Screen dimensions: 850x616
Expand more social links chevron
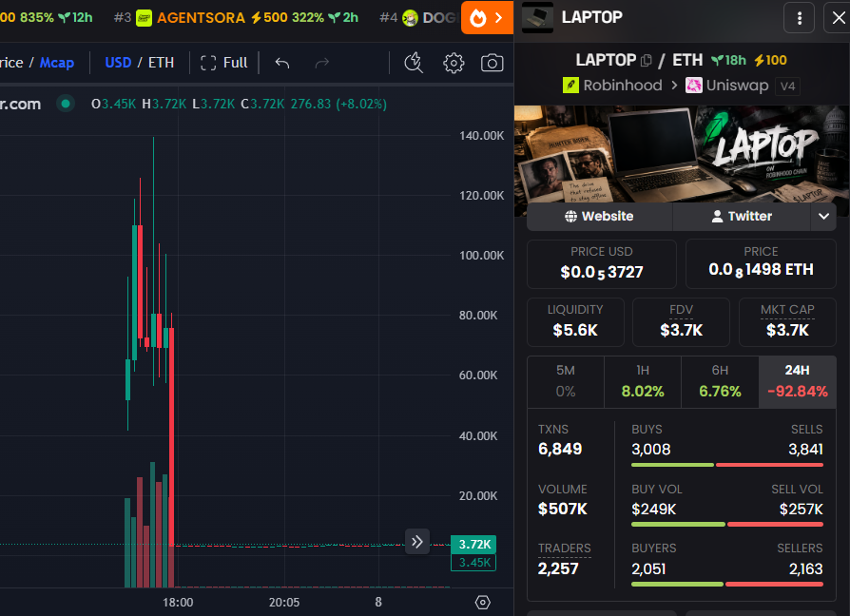point(823,216)
